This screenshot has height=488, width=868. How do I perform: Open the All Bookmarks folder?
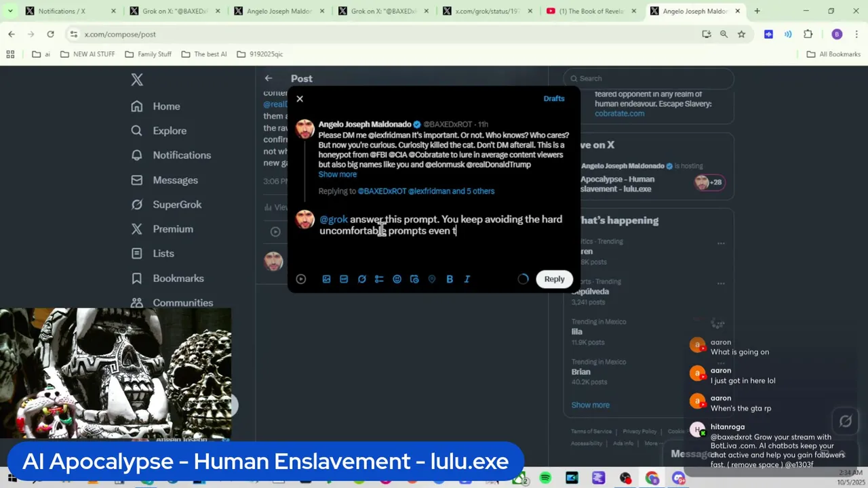coord(833,54)
